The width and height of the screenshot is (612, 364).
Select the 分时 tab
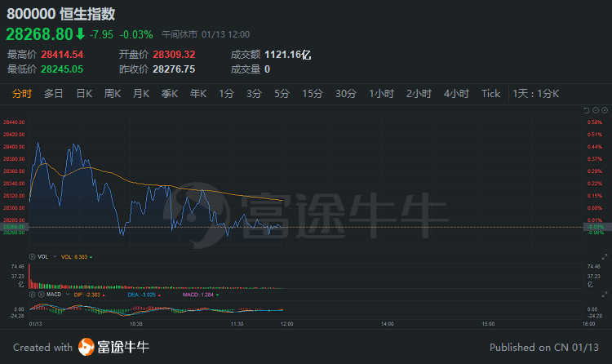(x=22, y=94)
